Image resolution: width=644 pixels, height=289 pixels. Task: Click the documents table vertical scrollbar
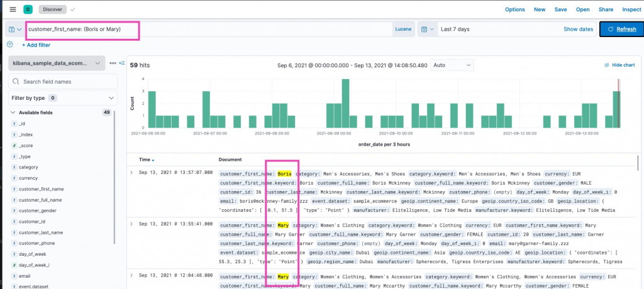pyautogui.click(x=638, y=163)
